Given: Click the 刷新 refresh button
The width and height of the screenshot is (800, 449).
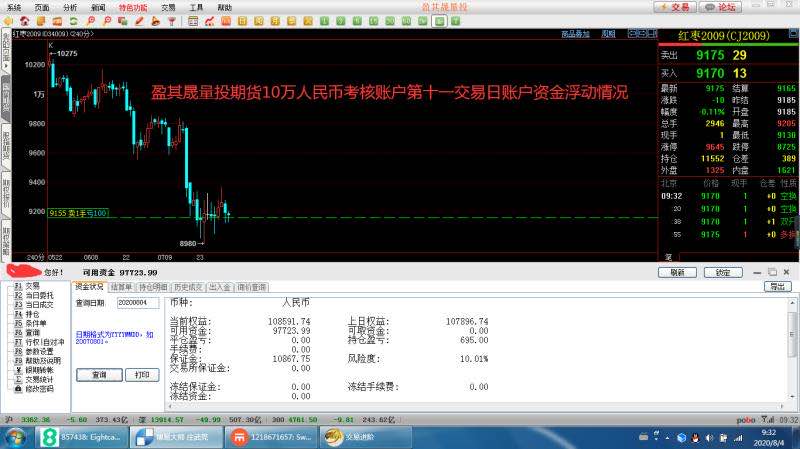Looking at the screenshot, I should tap(677, 273).
